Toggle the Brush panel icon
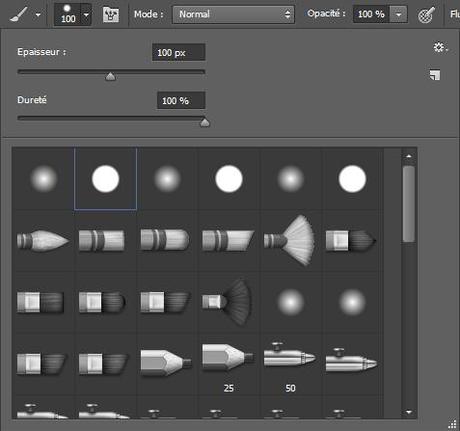Screen dimensions: 460x431 tap(111, 15)
